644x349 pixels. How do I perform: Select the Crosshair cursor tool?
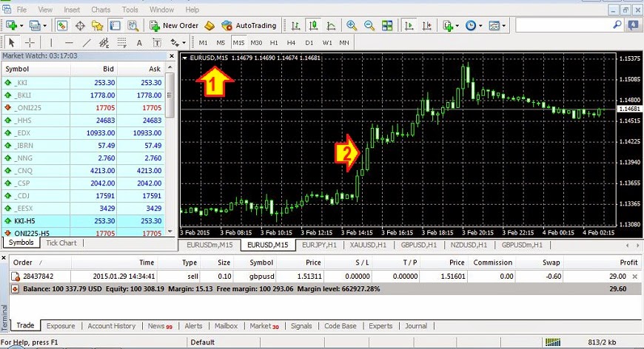[x=30, y=42]
